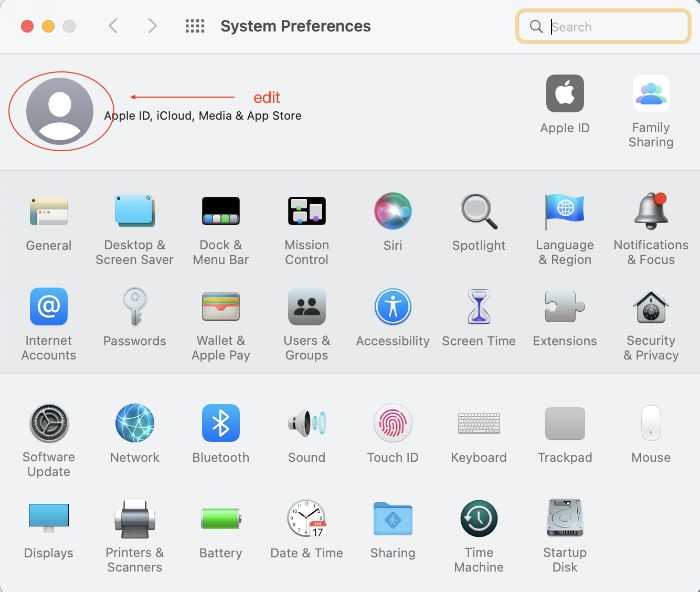Open Sharing preferences
This screenshot has width=700, height=592.
tap(393, 519)
